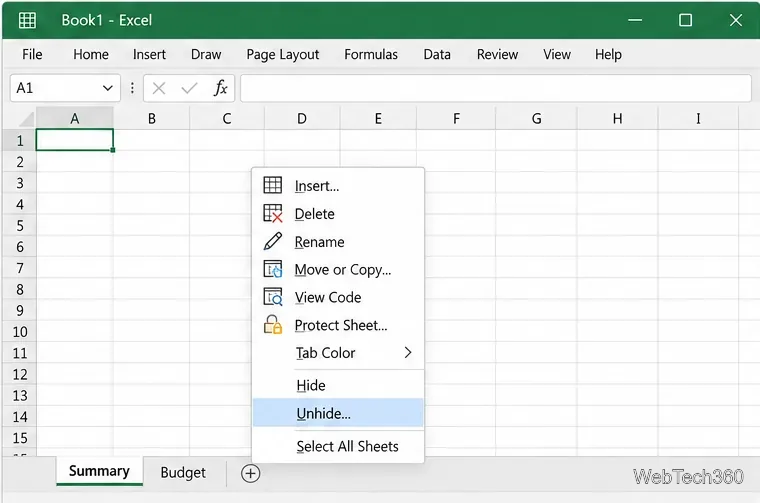Select column A header
Screen dimensions: 760x503
75,119
